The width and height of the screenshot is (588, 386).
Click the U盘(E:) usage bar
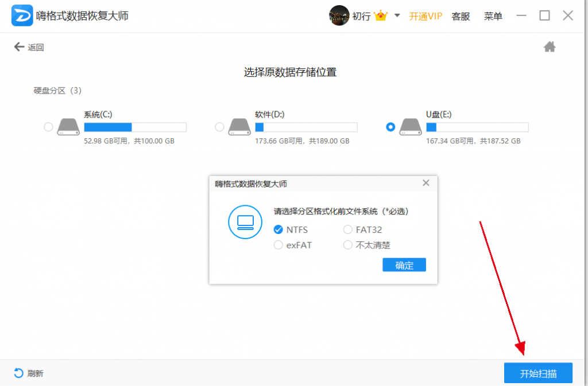click(477, 127)
